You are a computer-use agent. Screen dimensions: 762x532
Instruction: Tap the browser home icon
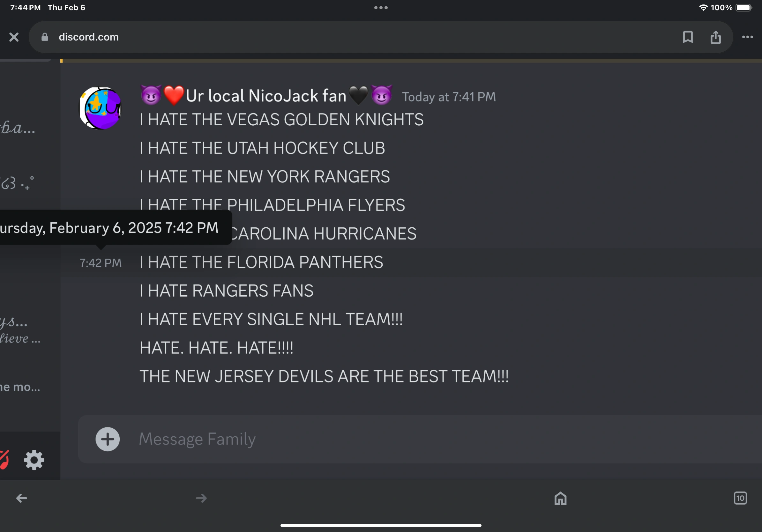(x=560, y=498)
